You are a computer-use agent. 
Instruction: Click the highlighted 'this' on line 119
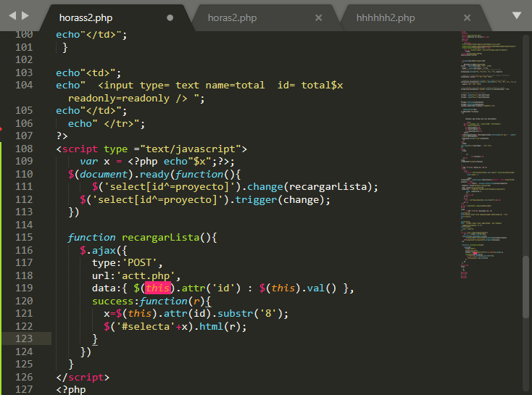(157, 288)
